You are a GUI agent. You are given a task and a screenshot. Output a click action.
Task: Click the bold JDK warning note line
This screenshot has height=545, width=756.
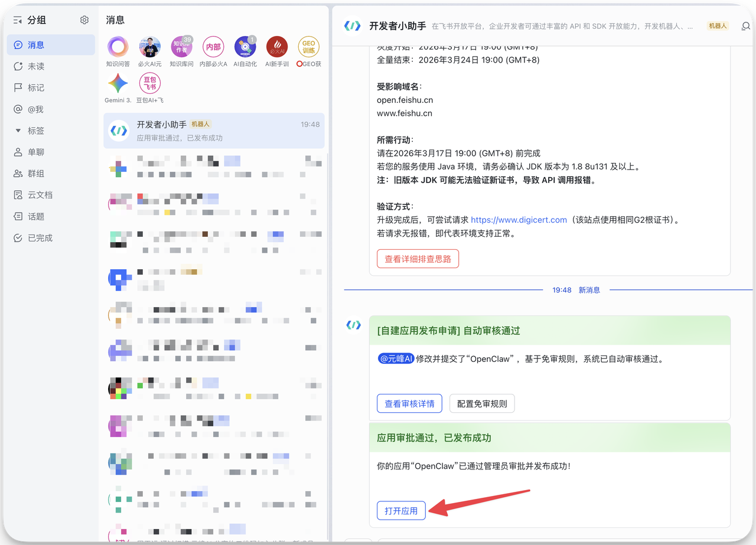point(487,180)
